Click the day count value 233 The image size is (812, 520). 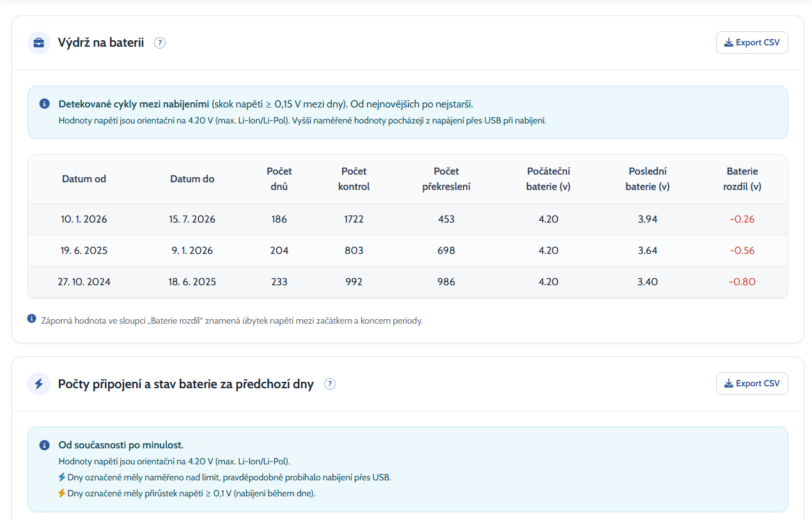279,282
